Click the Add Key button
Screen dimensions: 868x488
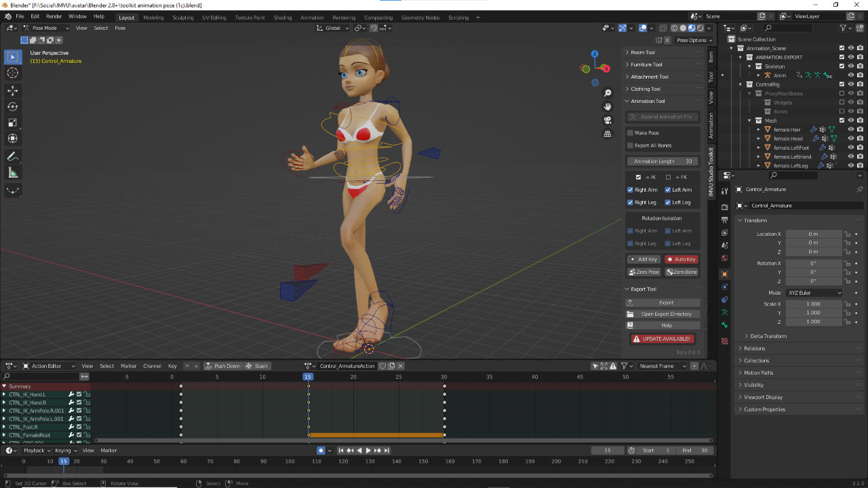(644, 260)
